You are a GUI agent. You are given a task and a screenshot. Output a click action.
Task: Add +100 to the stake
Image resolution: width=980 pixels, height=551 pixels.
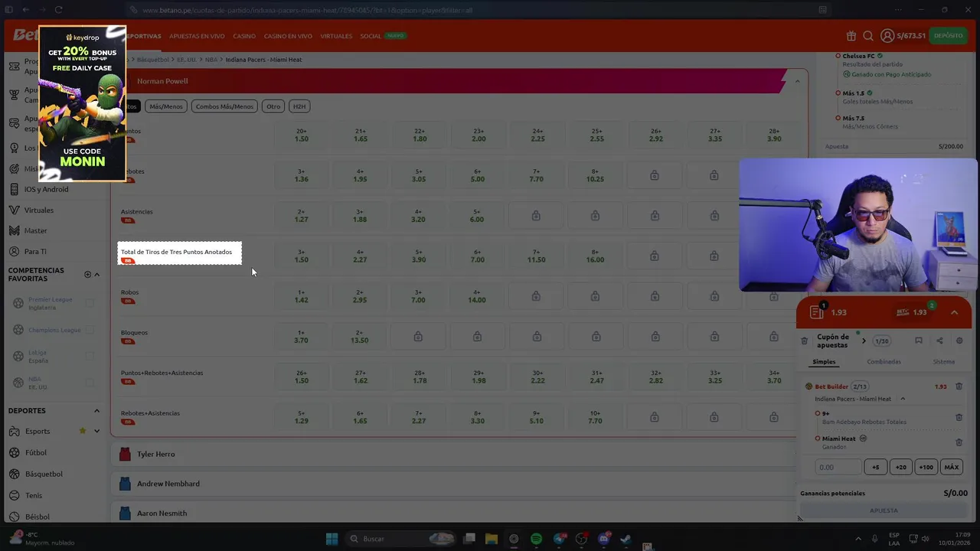[x=926, y=467]
